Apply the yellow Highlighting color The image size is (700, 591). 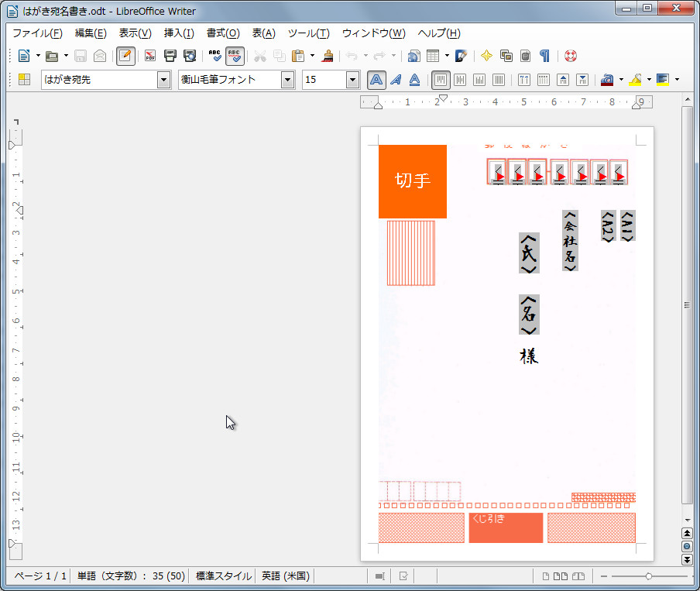[x=635, y=80]
